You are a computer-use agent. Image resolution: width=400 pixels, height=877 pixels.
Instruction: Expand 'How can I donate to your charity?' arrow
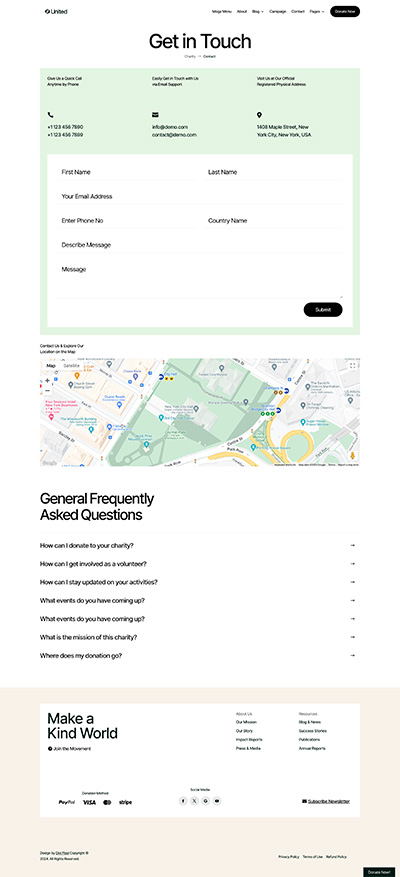[352, 545]
